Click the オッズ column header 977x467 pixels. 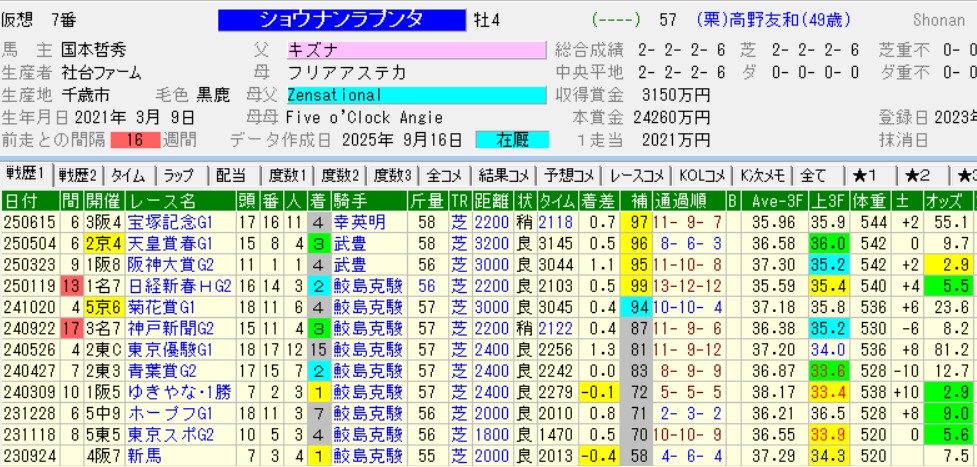click(950, 202)
